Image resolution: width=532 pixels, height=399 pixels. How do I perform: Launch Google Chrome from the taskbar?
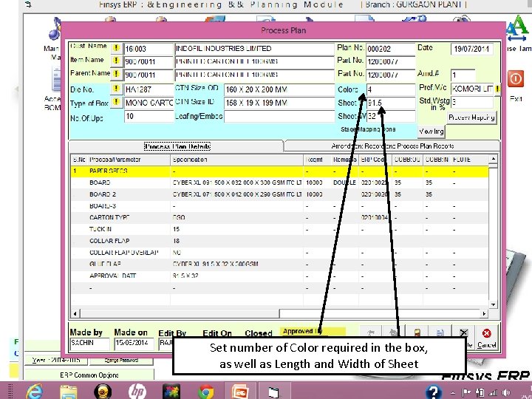tap(205, 392)
